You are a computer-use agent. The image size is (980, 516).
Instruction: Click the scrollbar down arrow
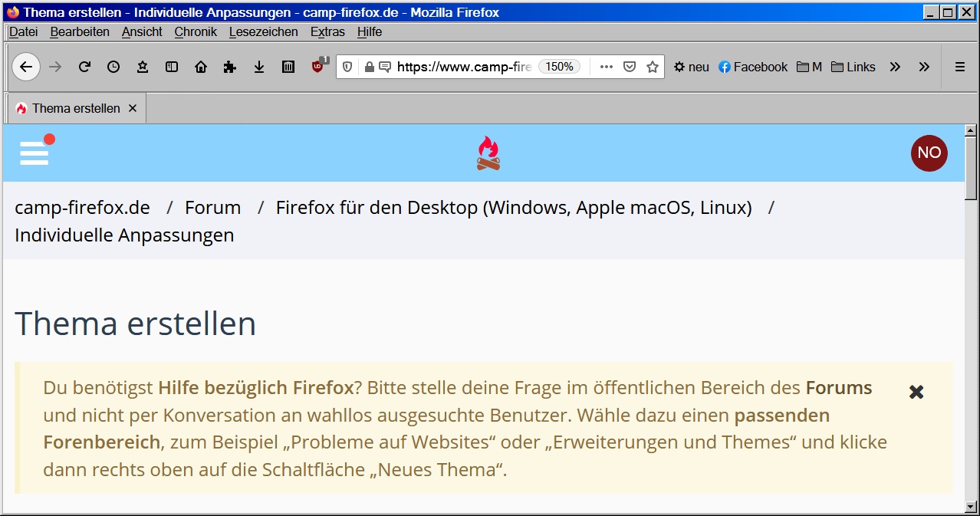[971, 506]
